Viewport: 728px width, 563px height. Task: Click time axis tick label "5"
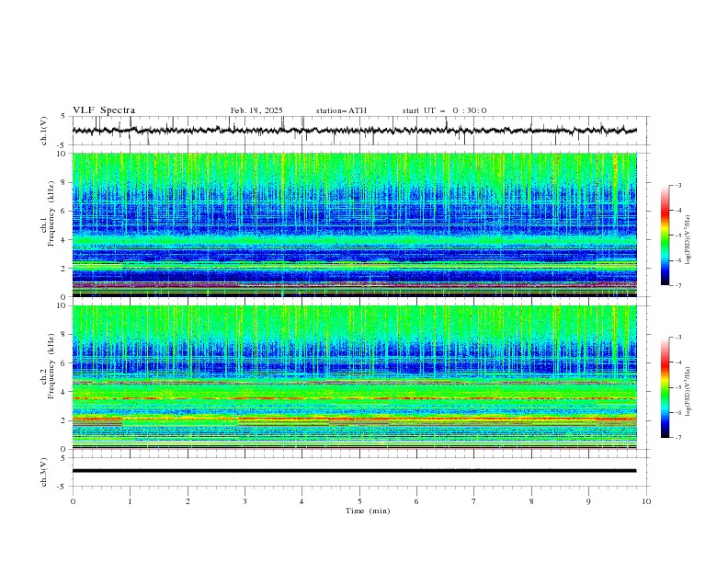point(359,501)
